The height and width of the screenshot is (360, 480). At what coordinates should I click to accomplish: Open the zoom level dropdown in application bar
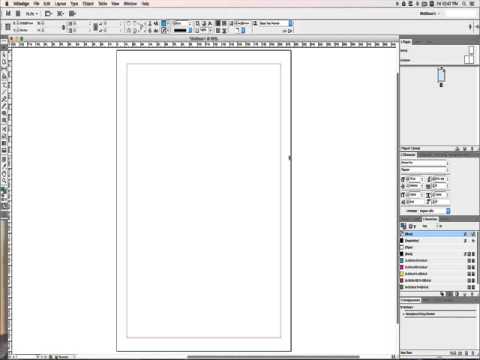pyautogui.click(x=32, y=14)
